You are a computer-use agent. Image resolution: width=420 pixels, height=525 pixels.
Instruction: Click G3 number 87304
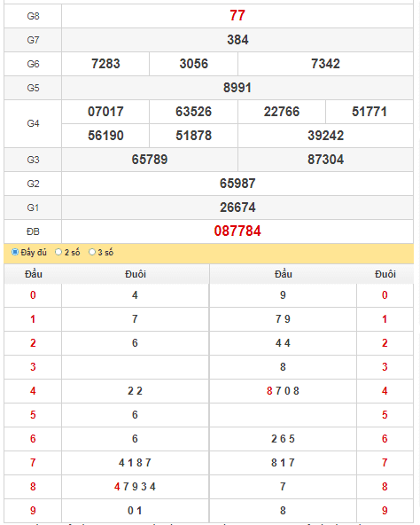click(325, 160)
